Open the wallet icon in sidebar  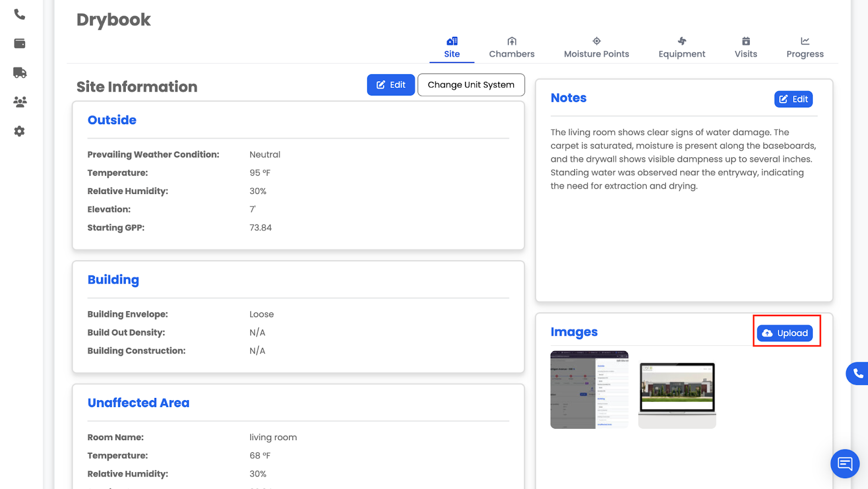[20, 43]
